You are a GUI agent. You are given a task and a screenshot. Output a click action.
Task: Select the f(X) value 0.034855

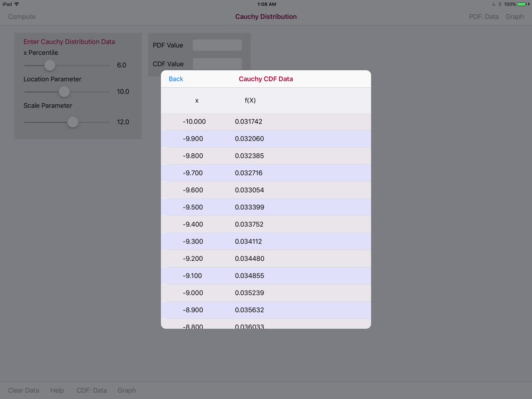click(x=250, y=276)
